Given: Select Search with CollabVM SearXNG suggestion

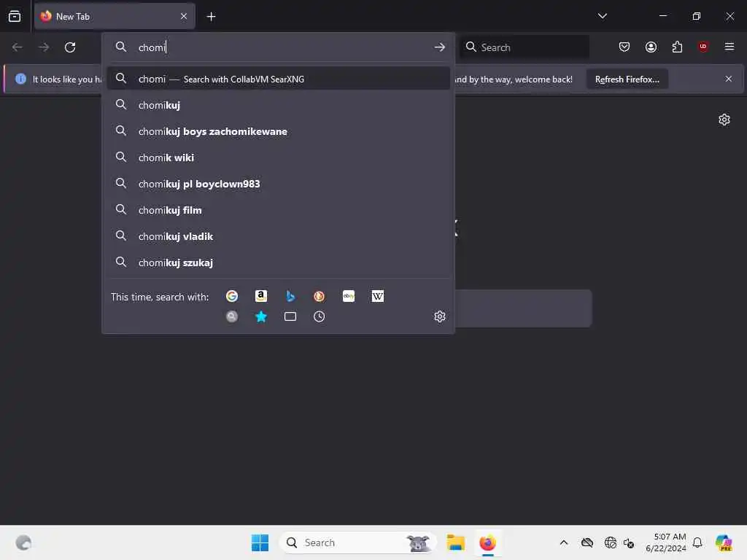Looking at the screenshot, I should click(x=278, y=79).
